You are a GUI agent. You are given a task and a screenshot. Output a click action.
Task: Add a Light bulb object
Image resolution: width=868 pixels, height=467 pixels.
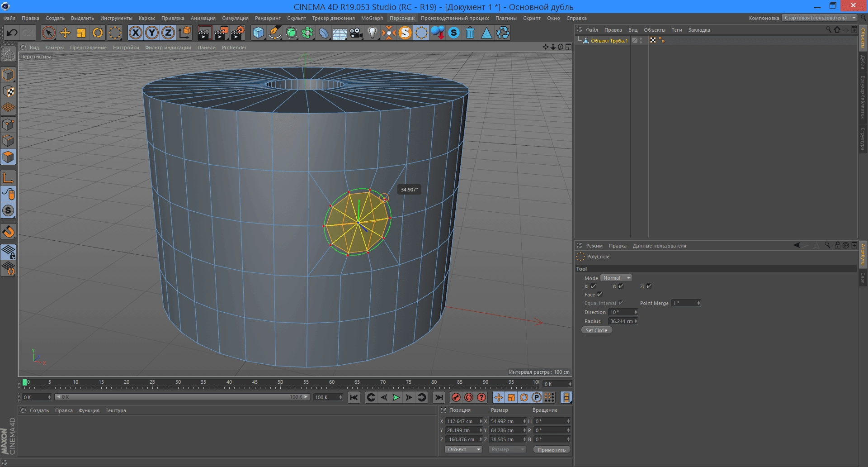[x=373, y=33]
